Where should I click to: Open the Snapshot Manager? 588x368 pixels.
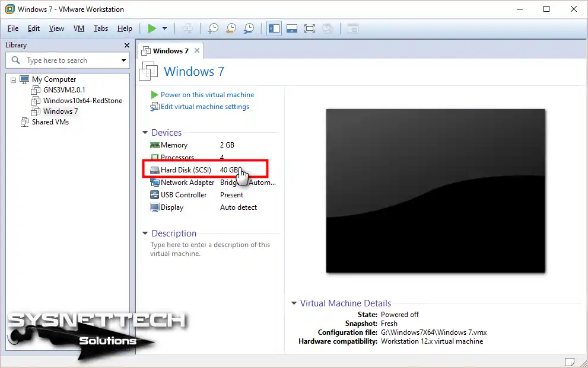click(249, 28)
